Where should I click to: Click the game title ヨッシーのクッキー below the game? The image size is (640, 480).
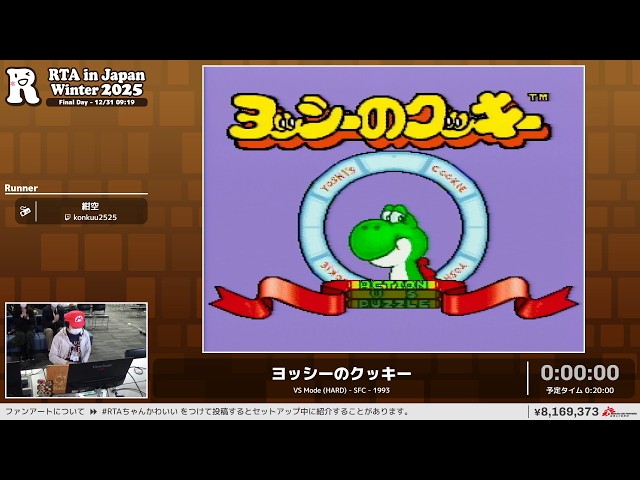[x=341, y=373]
